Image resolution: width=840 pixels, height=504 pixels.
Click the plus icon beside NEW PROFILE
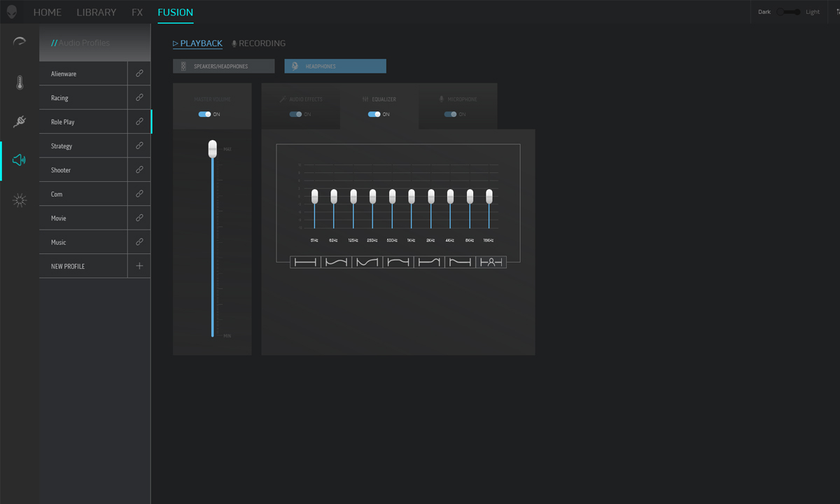pyautogui.click(x=139, y=266)
